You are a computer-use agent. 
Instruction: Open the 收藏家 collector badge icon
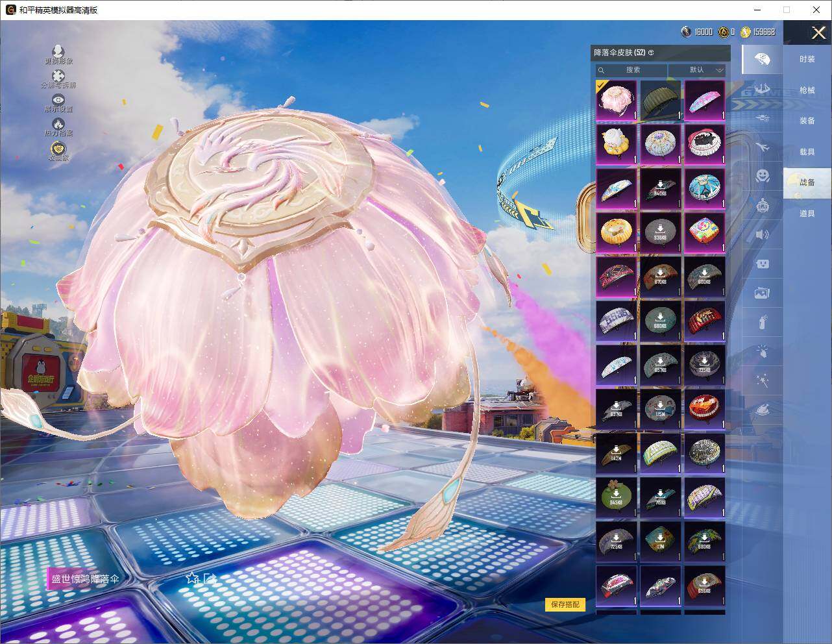click(58, 149)
